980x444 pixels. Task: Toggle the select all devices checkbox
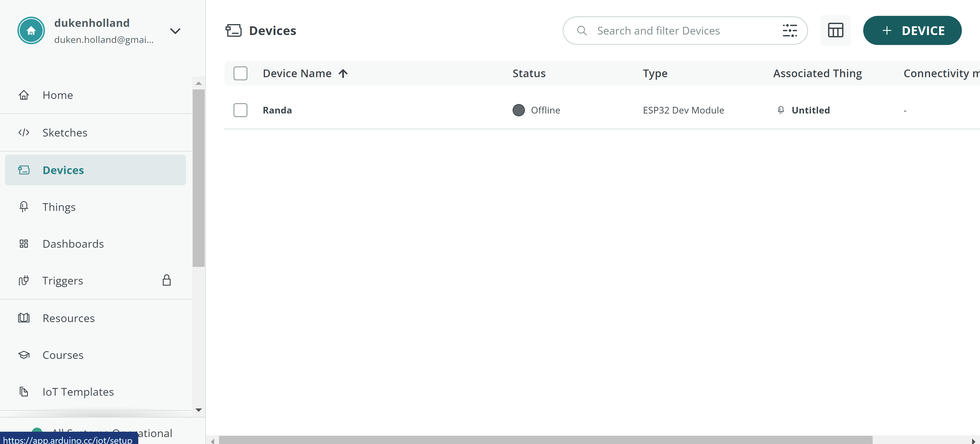click(x=240, y=73)
